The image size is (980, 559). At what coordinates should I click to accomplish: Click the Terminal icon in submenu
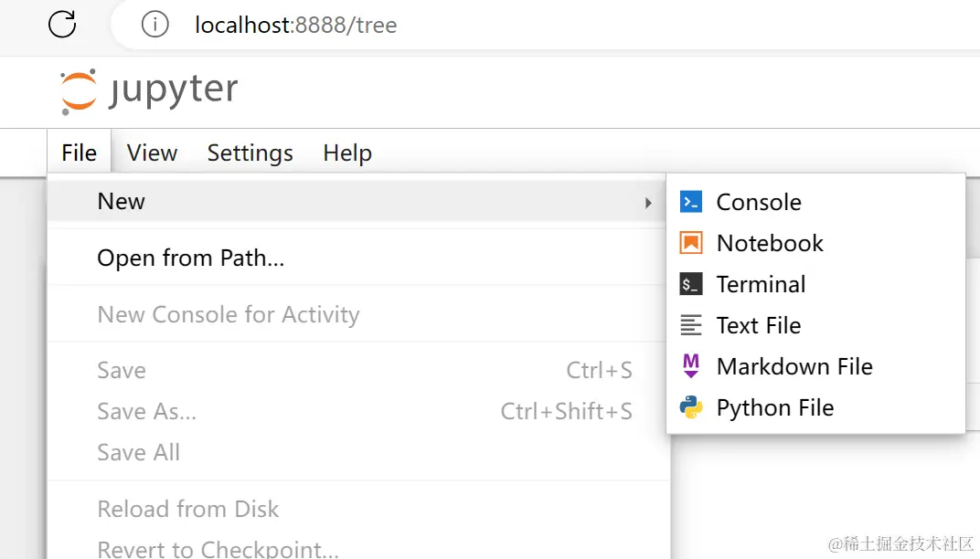691,284
